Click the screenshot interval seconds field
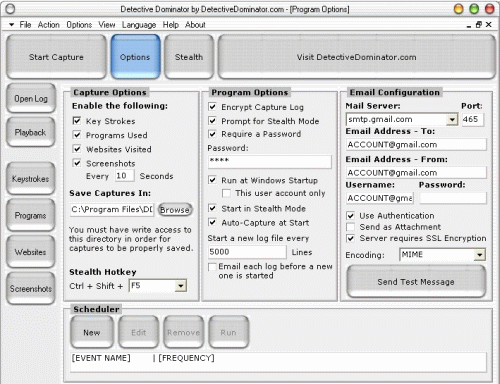The height and width of the screenshot is (384, 500). pyautogui.click(x=124, y=176)
